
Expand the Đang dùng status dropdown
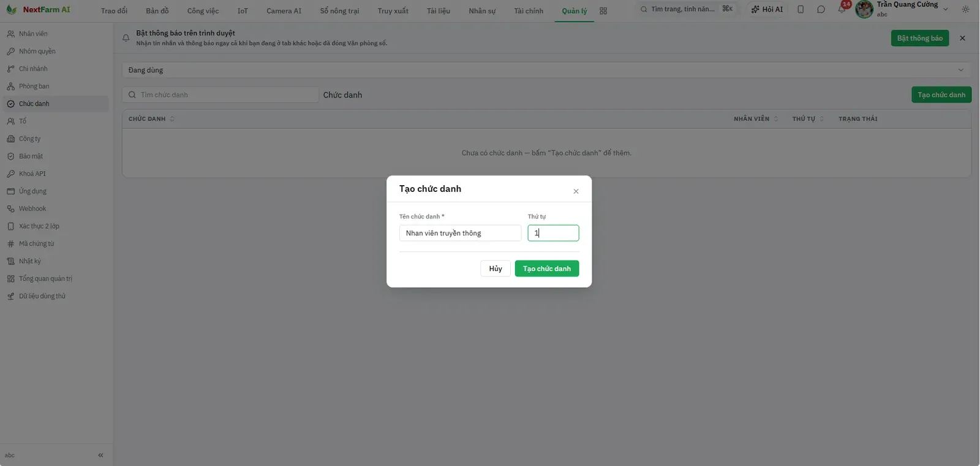546,70
